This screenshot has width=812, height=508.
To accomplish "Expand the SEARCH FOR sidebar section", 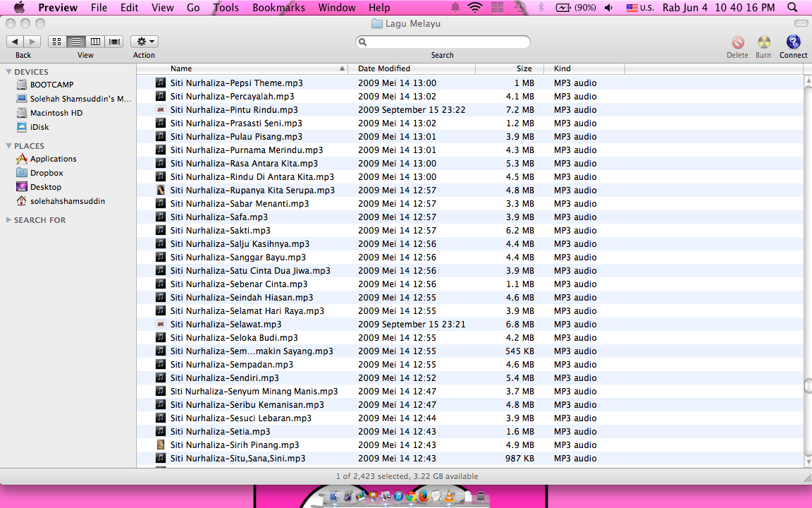I will point(8,220).
